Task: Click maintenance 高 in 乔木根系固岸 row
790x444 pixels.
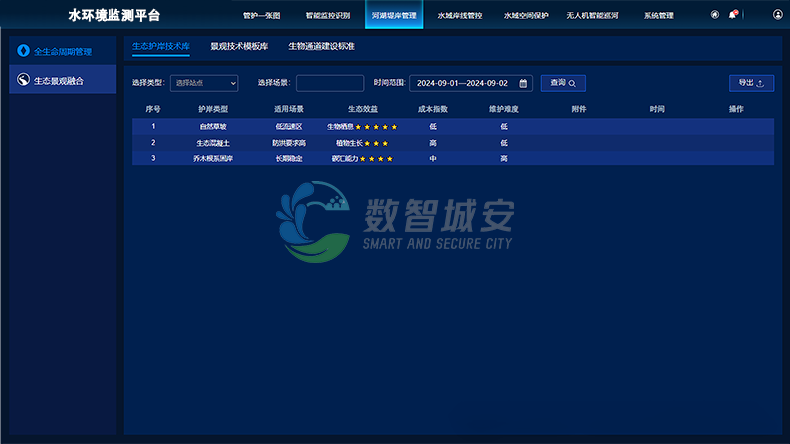Action: point(504,158)
